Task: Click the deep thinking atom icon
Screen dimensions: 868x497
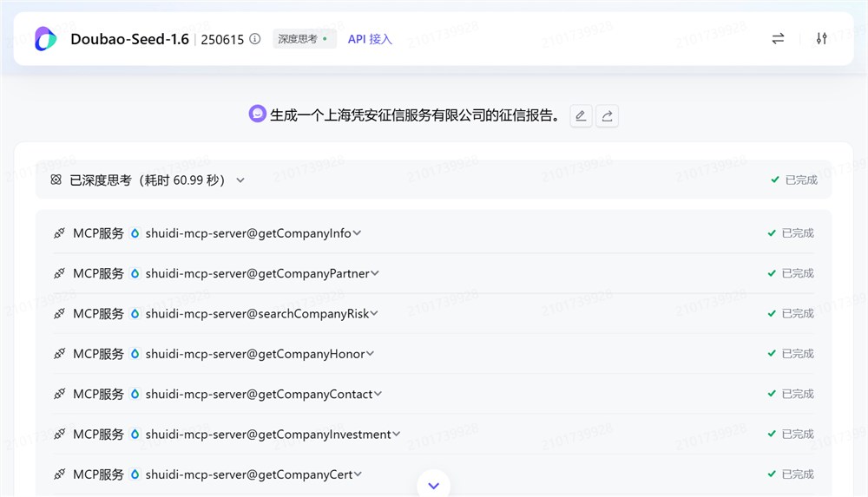Action: click(56, 180)
